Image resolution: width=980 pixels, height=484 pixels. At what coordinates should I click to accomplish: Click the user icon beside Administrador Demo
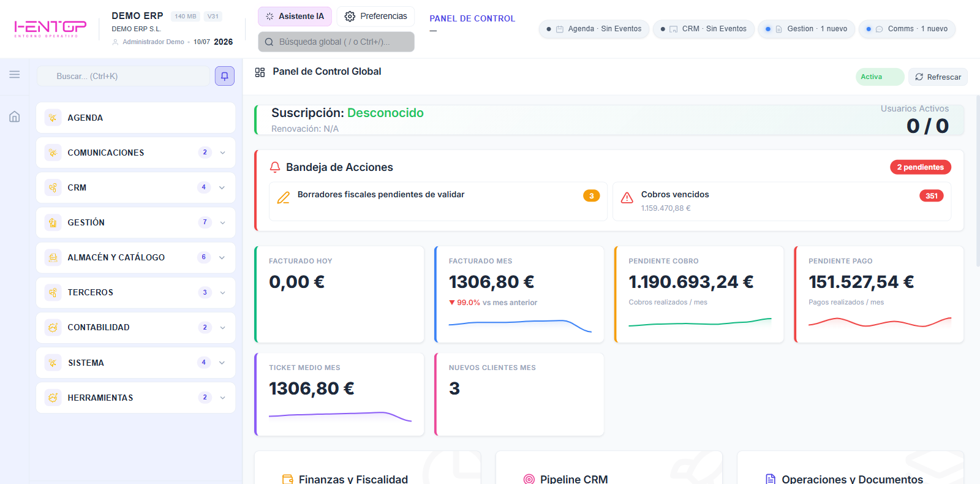[115, 42]
